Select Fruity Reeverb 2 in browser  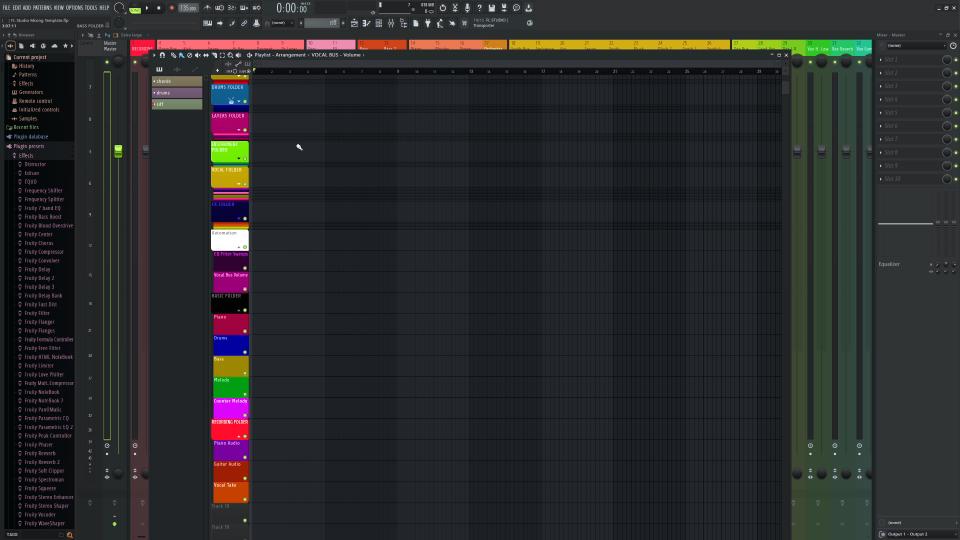[x=42, y=462]
